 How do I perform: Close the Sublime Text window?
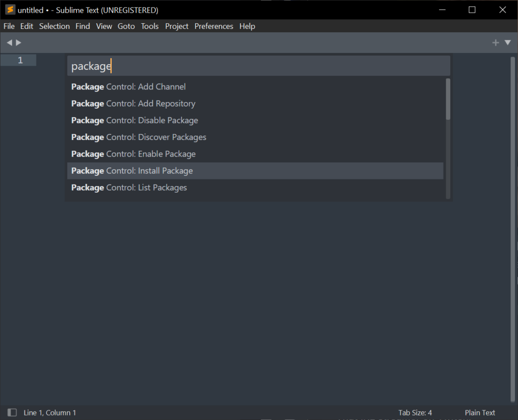point(502,10)
